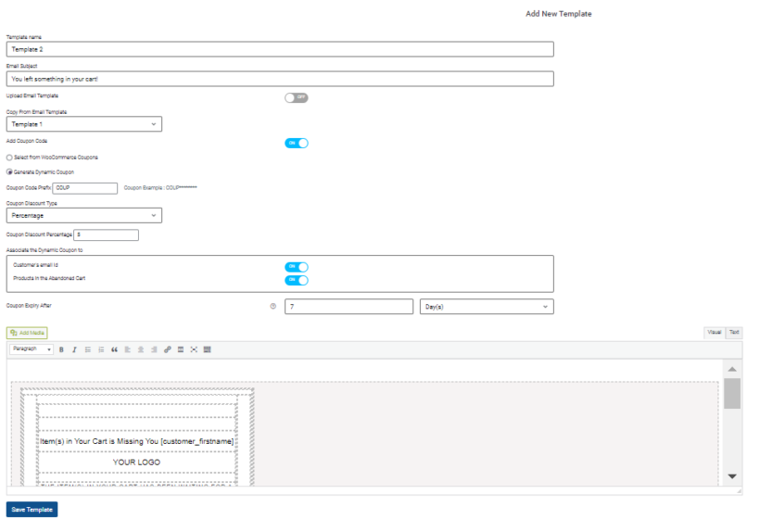Open Coupon Discount Type dropdown
This screenshot has height=532, width=760.
[x=83, y=215]
